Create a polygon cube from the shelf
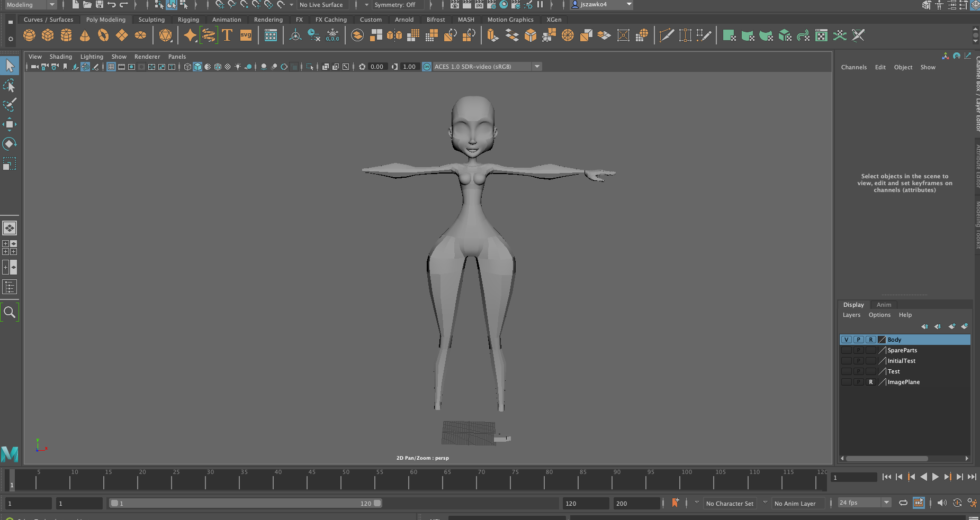Image resolution: width=980 pixels, height=520 pixels. click(x=48, y=35)
